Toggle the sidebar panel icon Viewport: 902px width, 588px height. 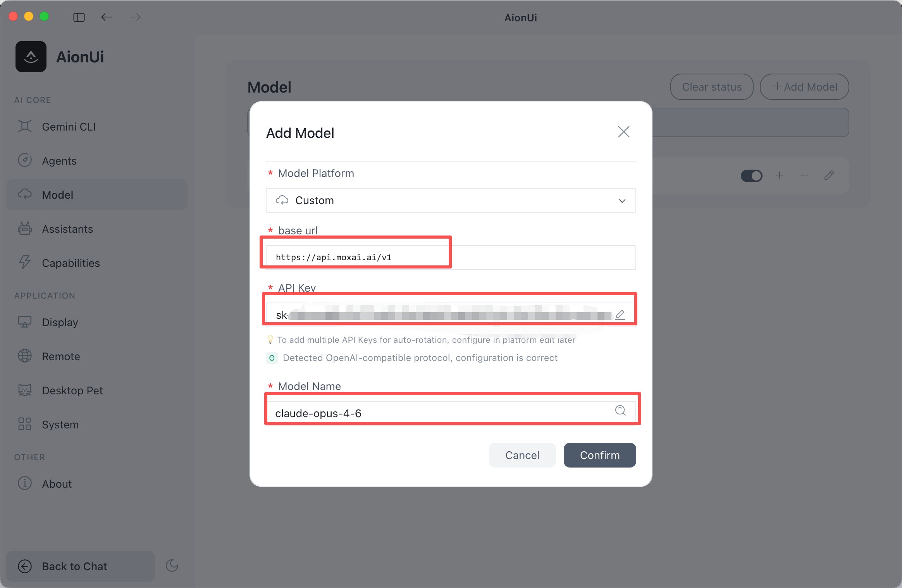click(79, 17)
